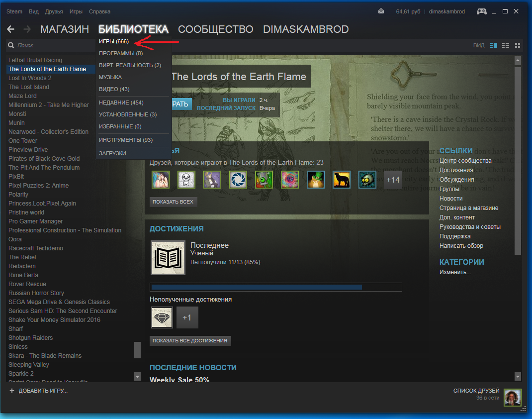This screenshot has width=532, height=419.
Task: Click the search magnifier icon
Action: (11, 45)
